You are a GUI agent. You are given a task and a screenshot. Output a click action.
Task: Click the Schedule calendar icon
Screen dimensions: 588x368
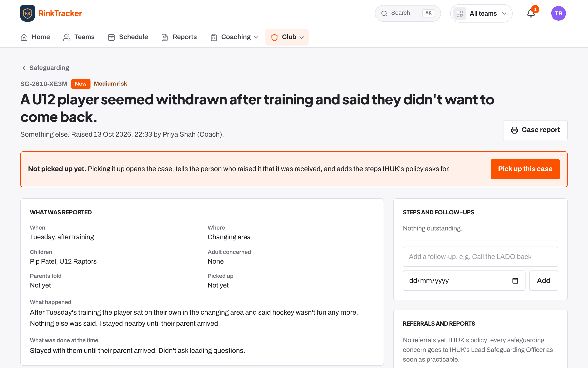tap(111, 37)
